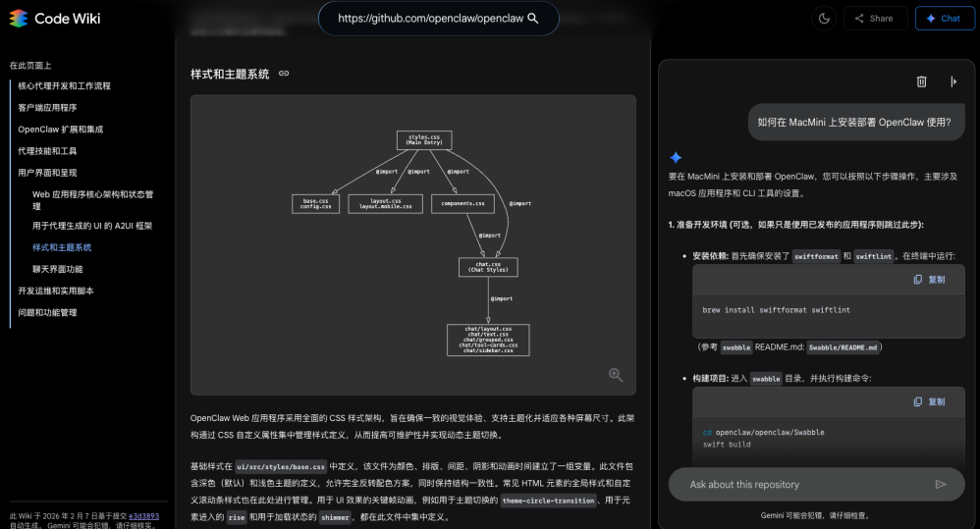Copy the brew install command
Image resolution: width=980 pixels, height=529 pixels.
coord(929,279)
